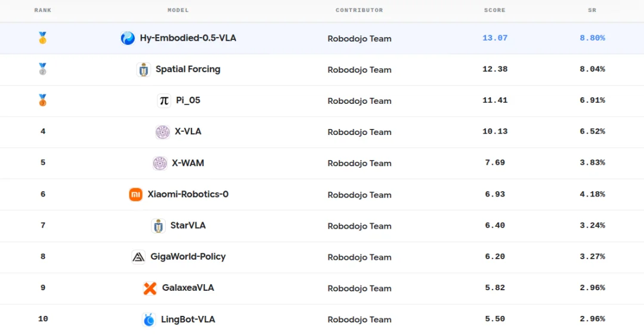Click the RANK column header
The width and height of the screenshot is (644, 335).
click(x=43, y=10)
